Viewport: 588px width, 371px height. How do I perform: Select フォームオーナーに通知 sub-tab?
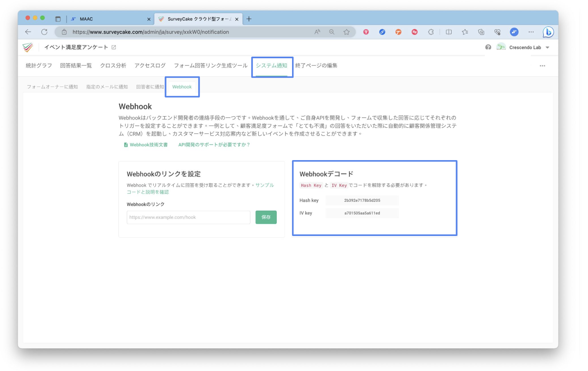tap(52, 87)
